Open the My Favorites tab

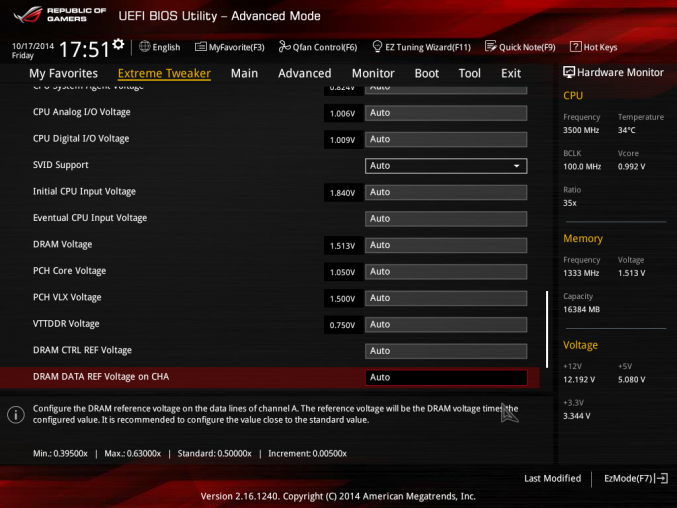pyautogui.click(x=63, y=73)
